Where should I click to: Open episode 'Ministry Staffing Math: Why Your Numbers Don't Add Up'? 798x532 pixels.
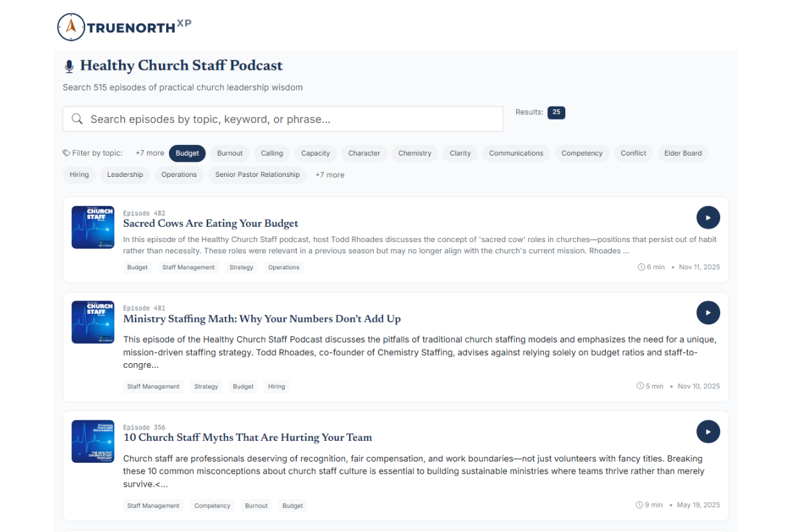pos(262,319)
